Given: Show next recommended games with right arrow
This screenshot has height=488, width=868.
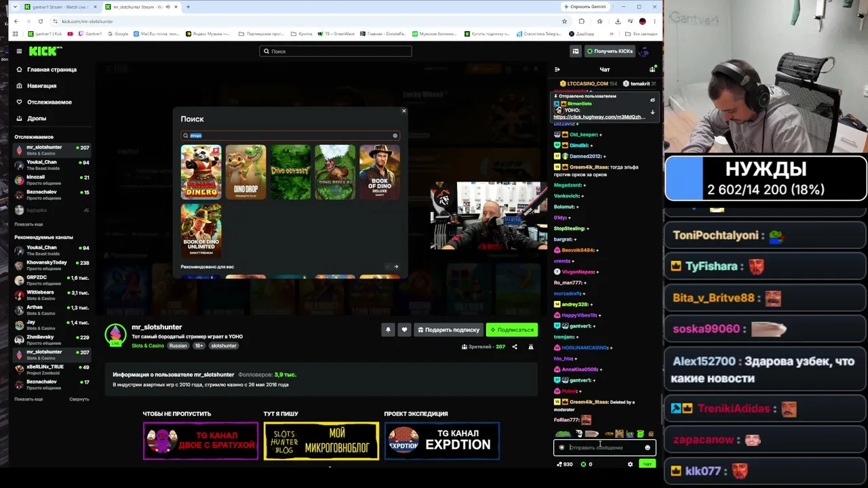Looking at the screenshot, I should (396, 266).
